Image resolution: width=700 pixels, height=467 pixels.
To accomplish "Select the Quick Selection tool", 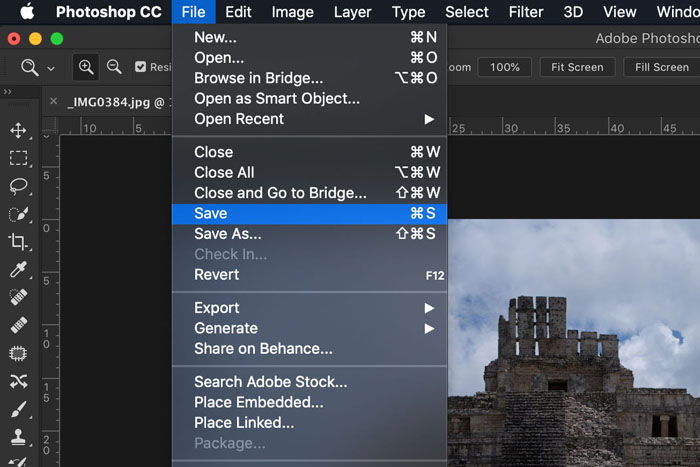I will click(x=18, y=214).
